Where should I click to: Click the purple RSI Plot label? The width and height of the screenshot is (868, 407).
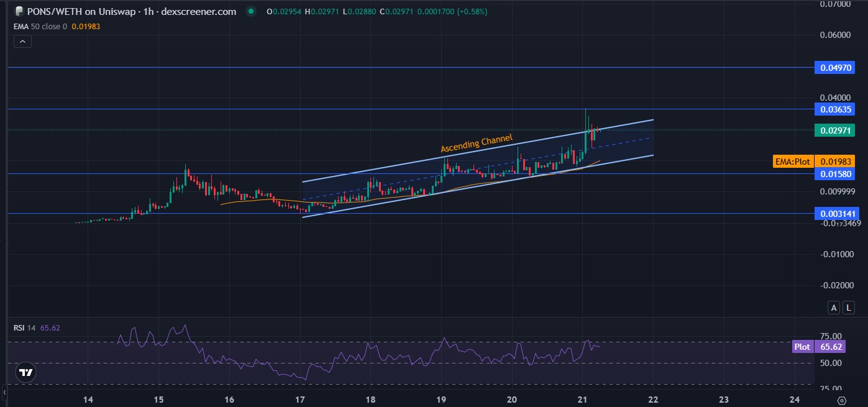tap(802, 347)
